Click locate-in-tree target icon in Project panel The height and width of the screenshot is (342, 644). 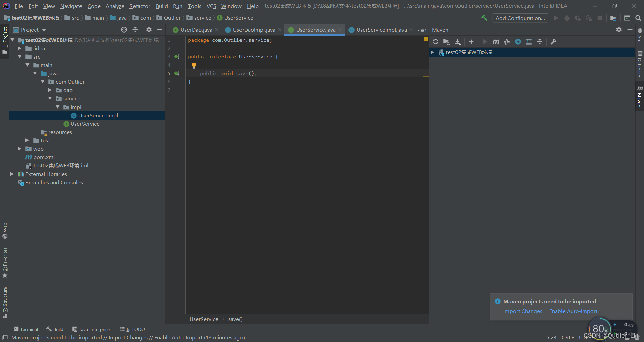point(124,30)
